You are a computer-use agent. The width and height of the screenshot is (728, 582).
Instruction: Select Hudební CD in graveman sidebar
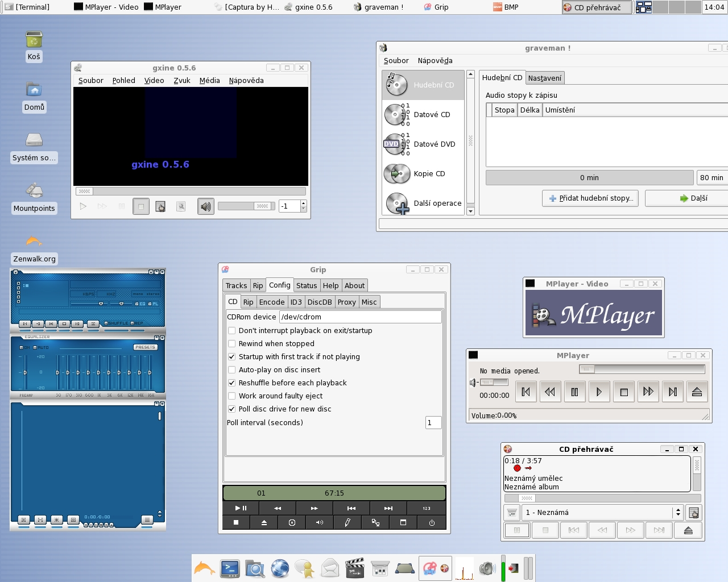click(423, 85)
